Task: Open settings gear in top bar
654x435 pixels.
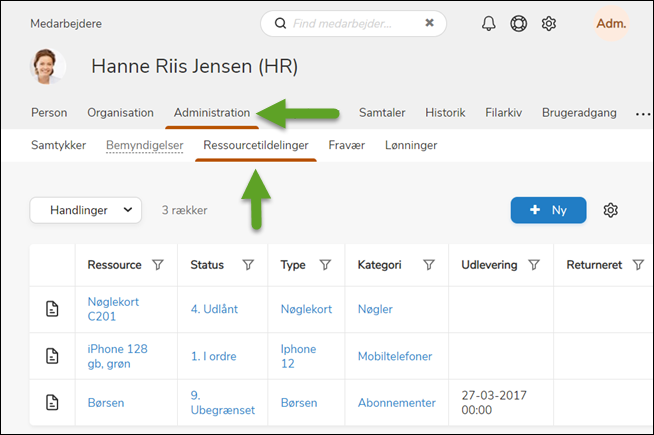Action: 548,23
